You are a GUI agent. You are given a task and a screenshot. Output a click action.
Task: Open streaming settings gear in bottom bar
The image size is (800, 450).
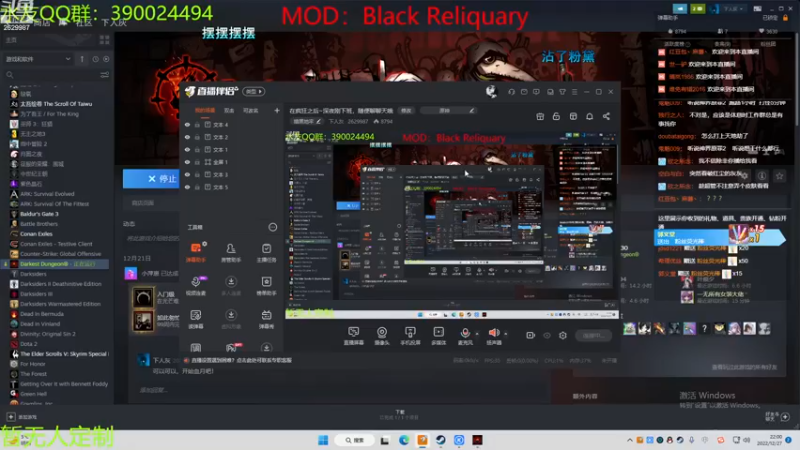coord(563,335)
